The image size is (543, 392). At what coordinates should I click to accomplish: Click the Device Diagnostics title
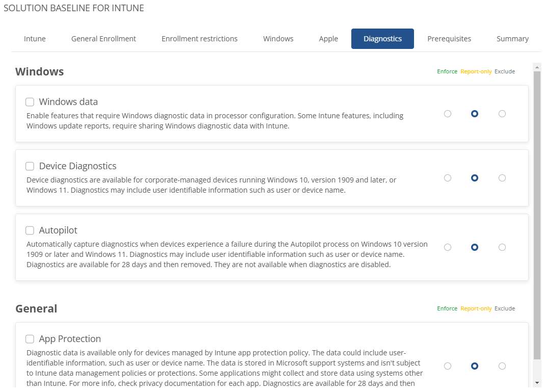(77, 166)
